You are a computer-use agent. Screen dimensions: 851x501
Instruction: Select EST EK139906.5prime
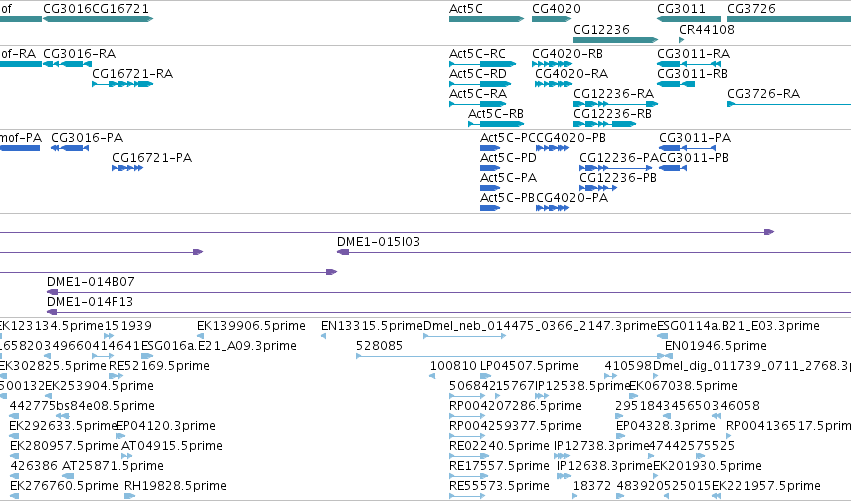pyautogui.click(x=200, y=337)
